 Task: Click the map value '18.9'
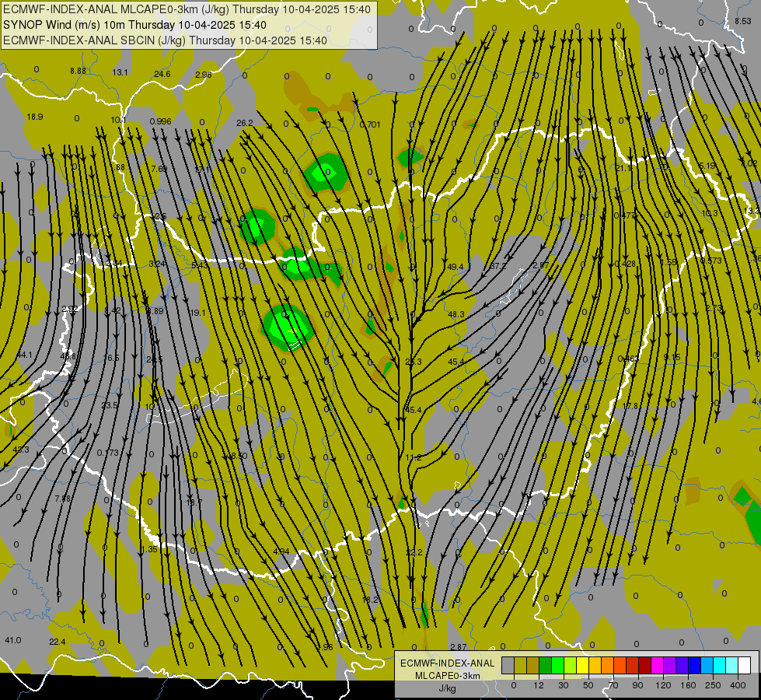(x=35, y=117)
